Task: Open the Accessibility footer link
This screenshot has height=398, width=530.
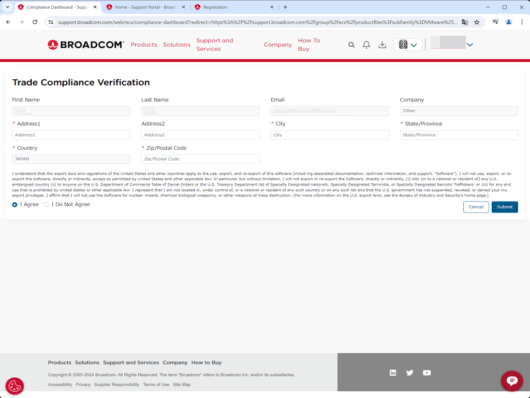Action: point(60,384)
